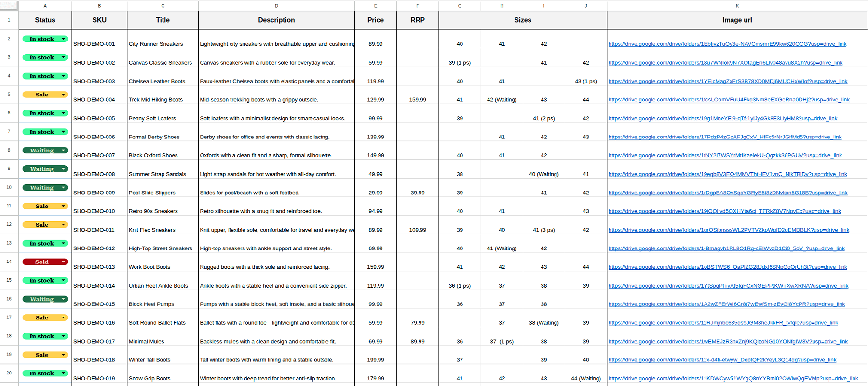
Task: Click the select-all corner box of the sheet
Action: tap(9, 6)
